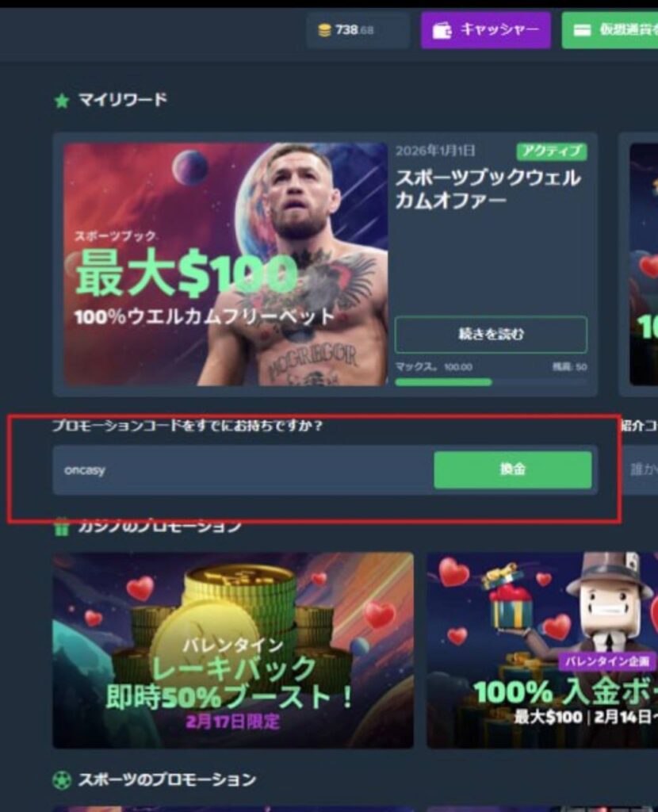Click the welcome offer wagering progress bar
This screenshot has width=658, height=812.
tap(491, 382)
